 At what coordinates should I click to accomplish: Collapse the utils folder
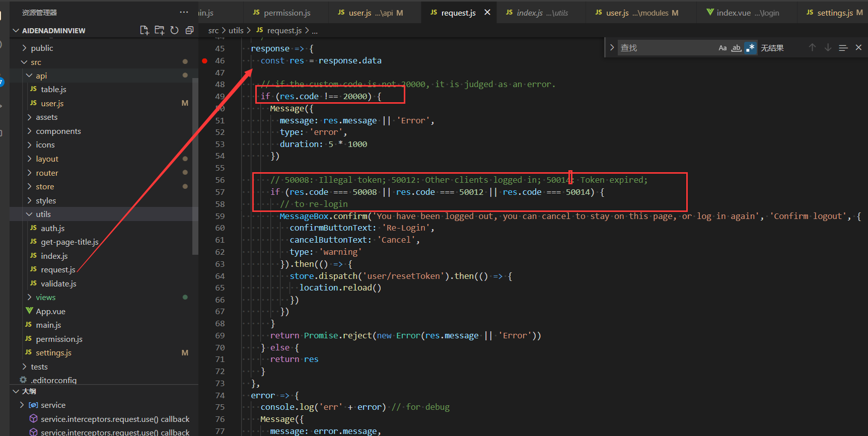point(43,214)
